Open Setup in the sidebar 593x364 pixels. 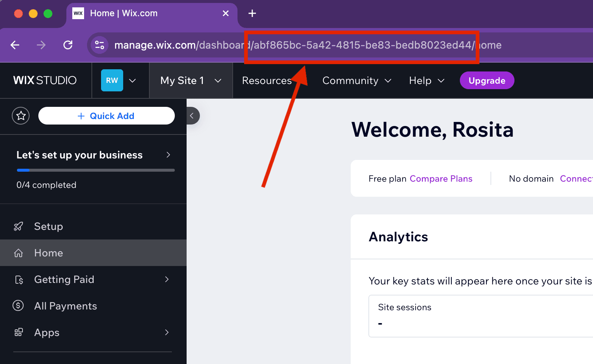93,226
